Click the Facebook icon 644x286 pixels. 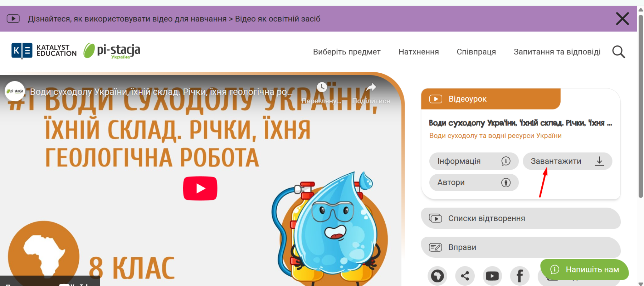519,276
